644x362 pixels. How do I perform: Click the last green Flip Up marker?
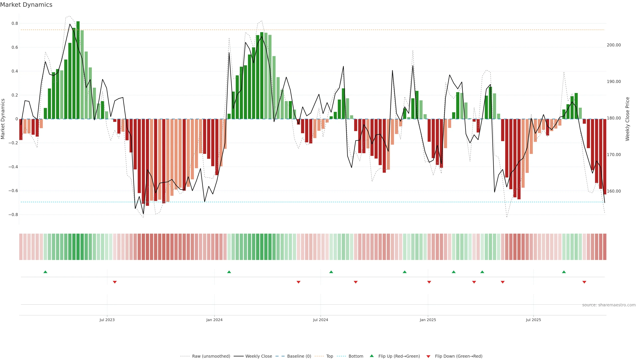click(564, 272)
